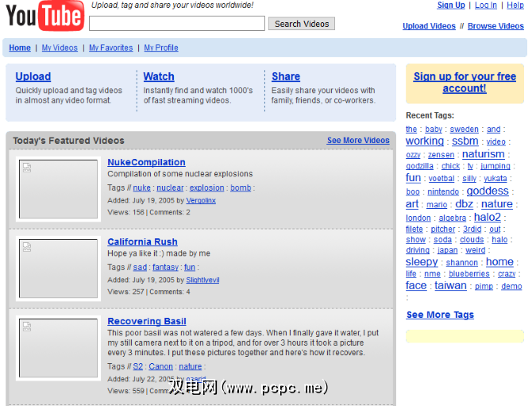
Task: Click the home recent tag
Action: (499, 261)
